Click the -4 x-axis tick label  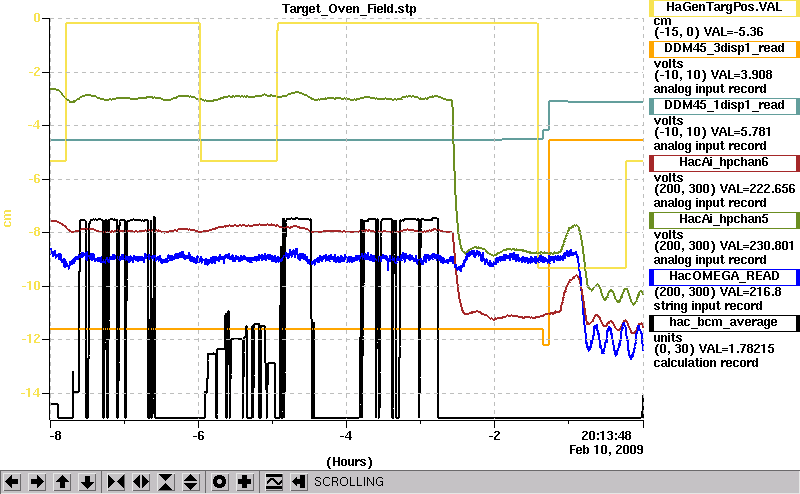point(346,436)
